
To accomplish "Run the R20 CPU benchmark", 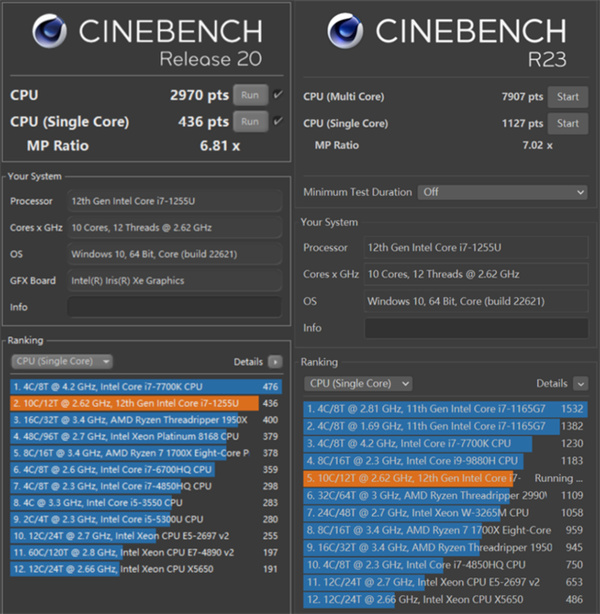I will coord(251,95).
